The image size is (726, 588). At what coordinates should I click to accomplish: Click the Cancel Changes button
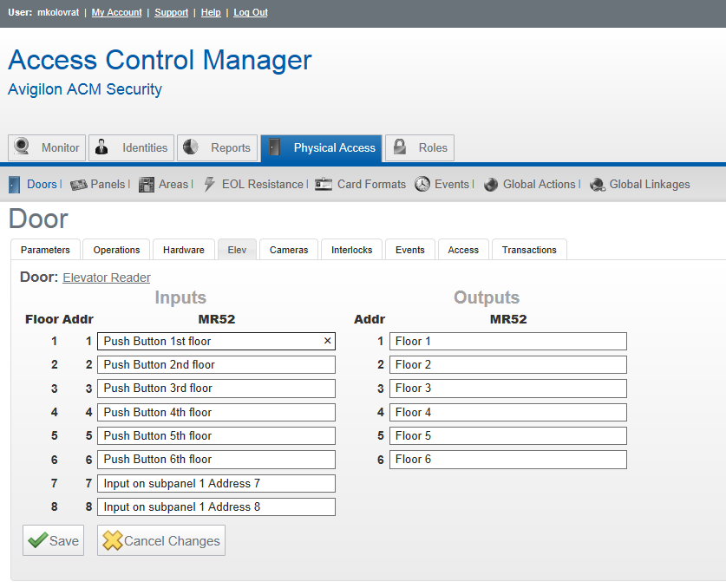point(160,540)
